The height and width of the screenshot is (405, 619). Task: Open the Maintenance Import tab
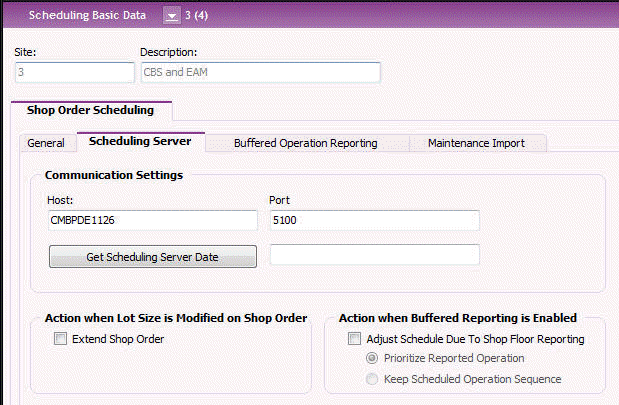[476, 143]
